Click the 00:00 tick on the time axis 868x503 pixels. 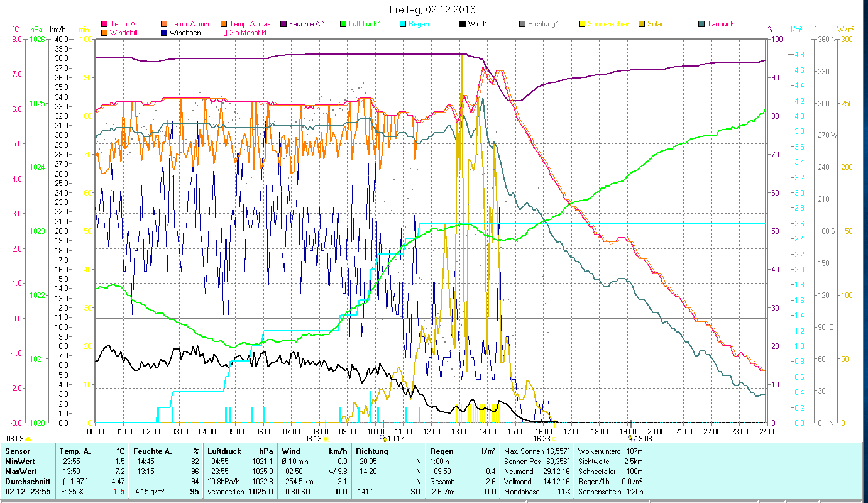click(x=96, y=431)
